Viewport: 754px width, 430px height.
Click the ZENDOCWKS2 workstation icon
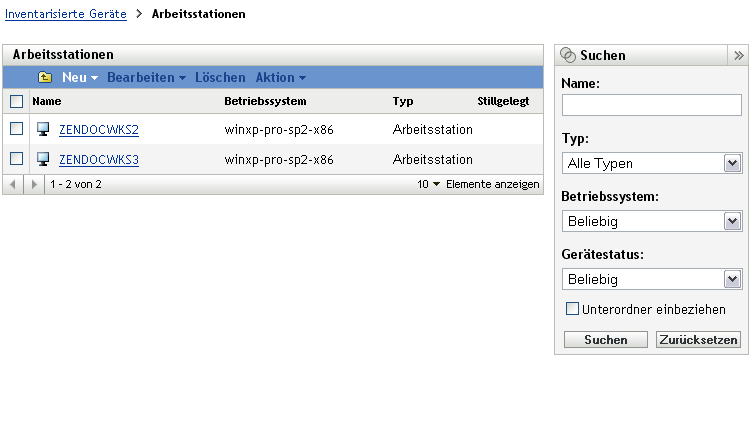click(x=43, y=129)
